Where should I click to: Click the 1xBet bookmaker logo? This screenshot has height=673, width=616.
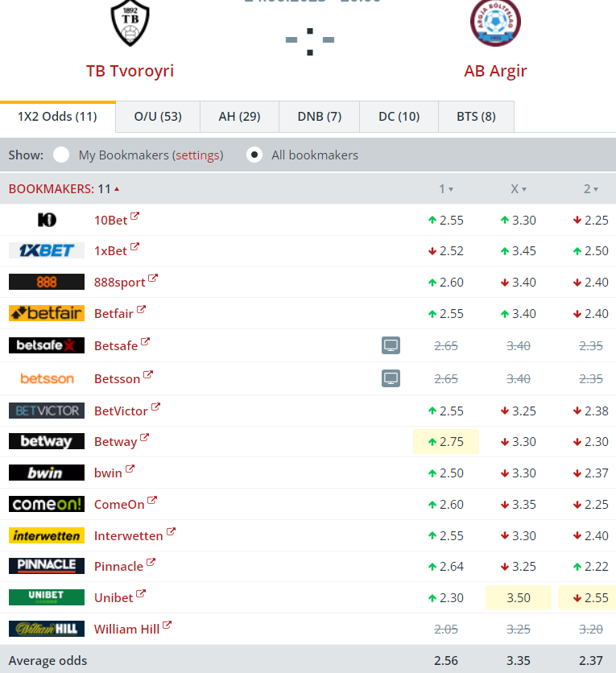(47, 250)
